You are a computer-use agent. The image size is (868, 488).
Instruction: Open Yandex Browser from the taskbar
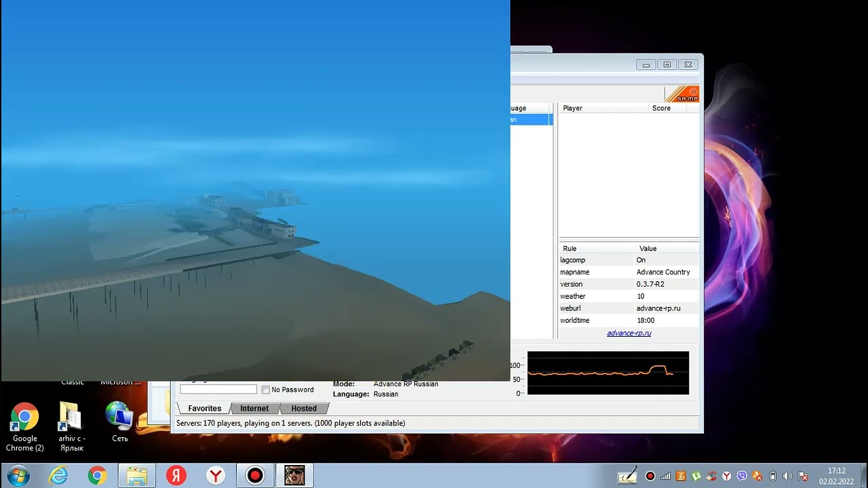(216, 476)
